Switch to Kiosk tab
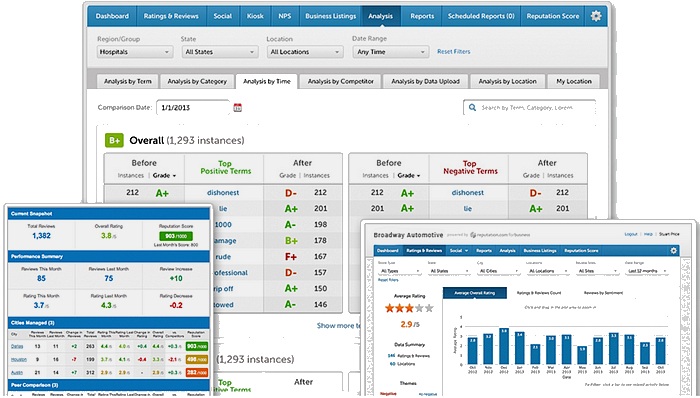Viewport: 700px width, 398px height. click(255, 16)
